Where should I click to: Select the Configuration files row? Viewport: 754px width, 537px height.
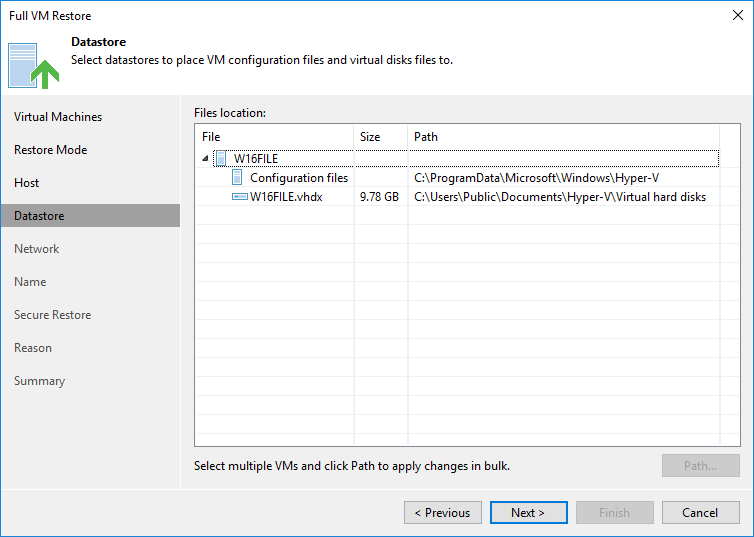tap(457, 177)
